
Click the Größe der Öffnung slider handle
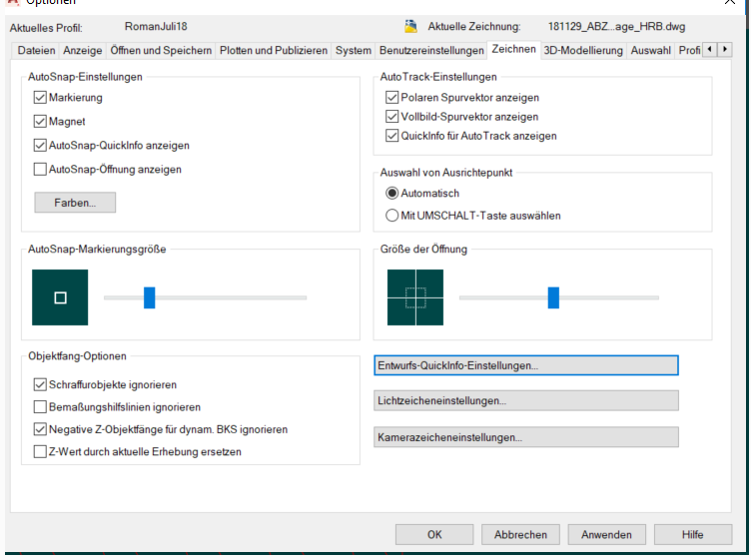coord(553,297)
